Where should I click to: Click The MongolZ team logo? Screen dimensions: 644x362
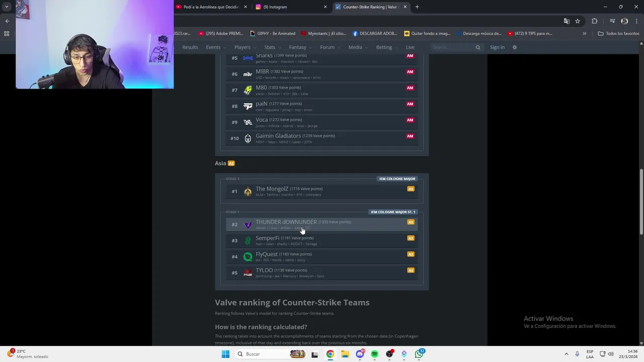pos(248,192)
